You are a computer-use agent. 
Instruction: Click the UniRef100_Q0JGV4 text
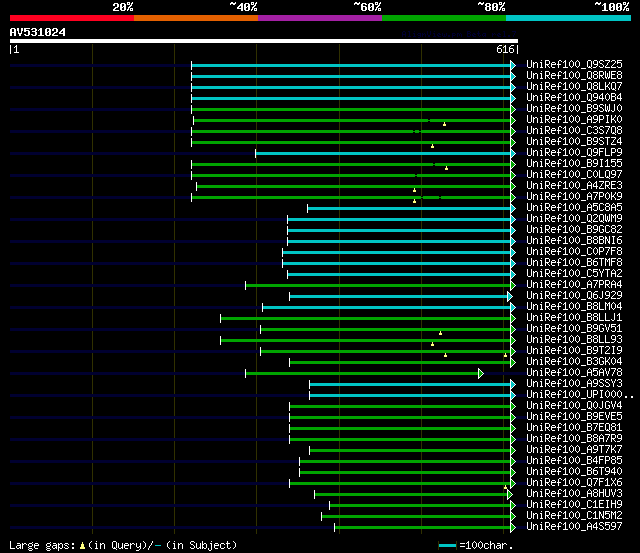[574, 406]
